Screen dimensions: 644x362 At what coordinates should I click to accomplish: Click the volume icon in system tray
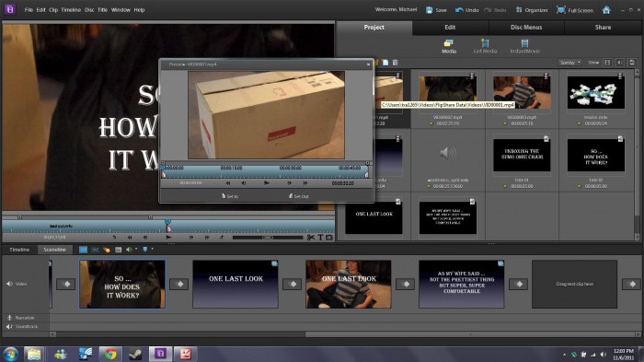coord(604,355)
